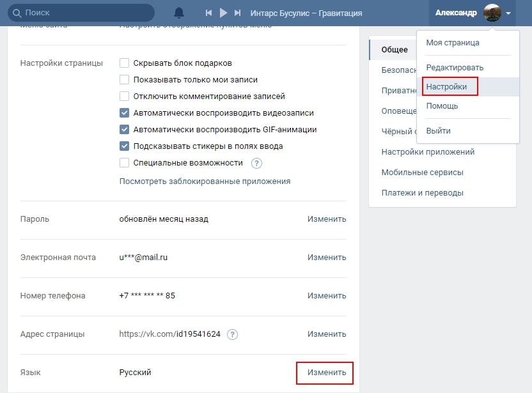Screen dimensions: 532x393
Task: Check Показывать только мои записи
Action: coord(125,80)
